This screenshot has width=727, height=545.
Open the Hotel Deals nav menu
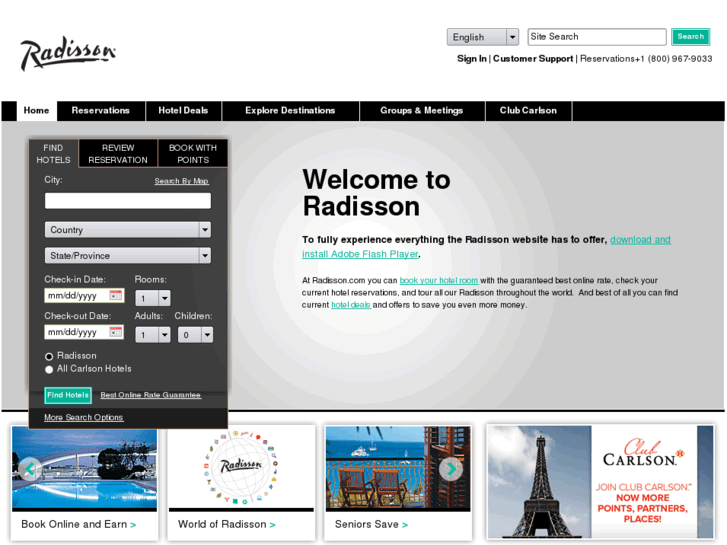point(183,111)
